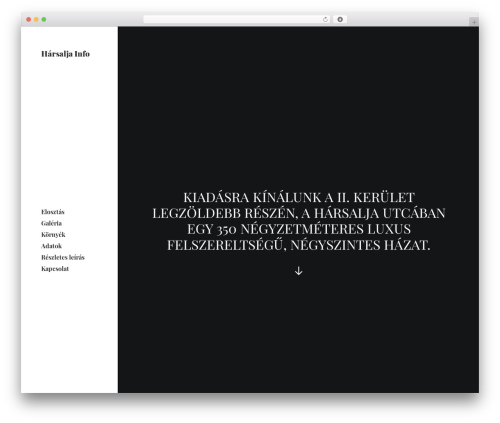Close the browser window with the red button

(x=29, y=19)
